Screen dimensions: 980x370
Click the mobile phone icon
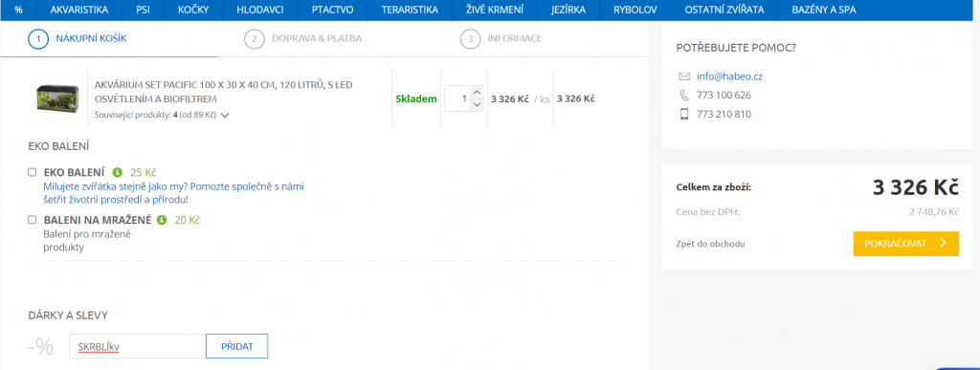pos(683,114)
